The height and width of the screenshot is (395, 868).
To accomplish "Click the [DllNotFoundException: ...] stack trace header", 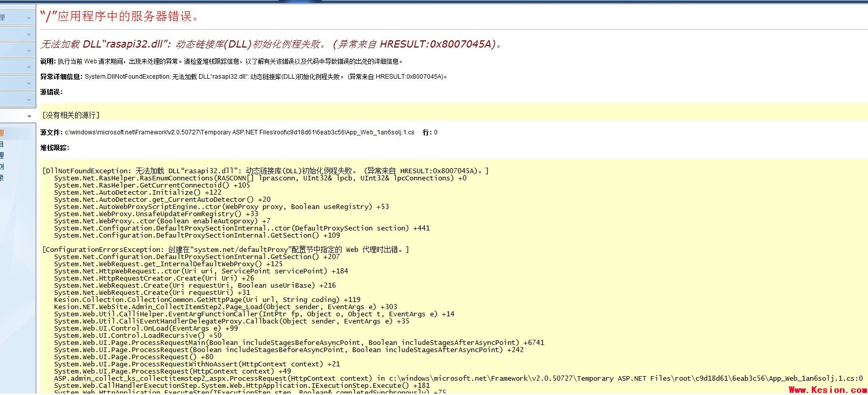I will click(x=266, y=171).
